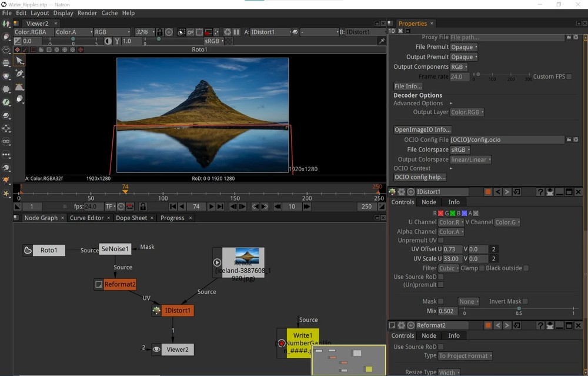Open the Mask dropdown showing None
Image resolution: width=588 pixels, height=376 pixels.
[x=468, y=301]
